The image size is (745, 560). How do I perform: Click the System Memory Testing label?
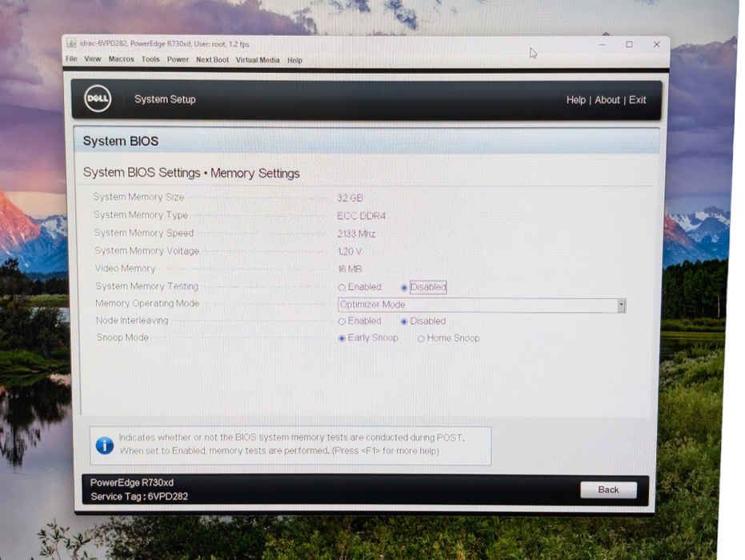point(146,286)
